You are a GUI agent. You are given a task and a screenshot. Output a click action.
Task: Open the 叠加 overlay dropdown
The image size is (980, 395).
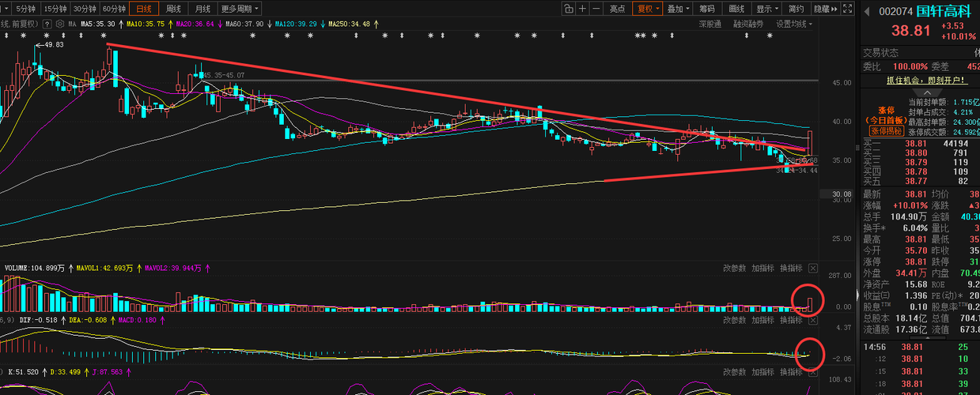click(x=678, y=9)
